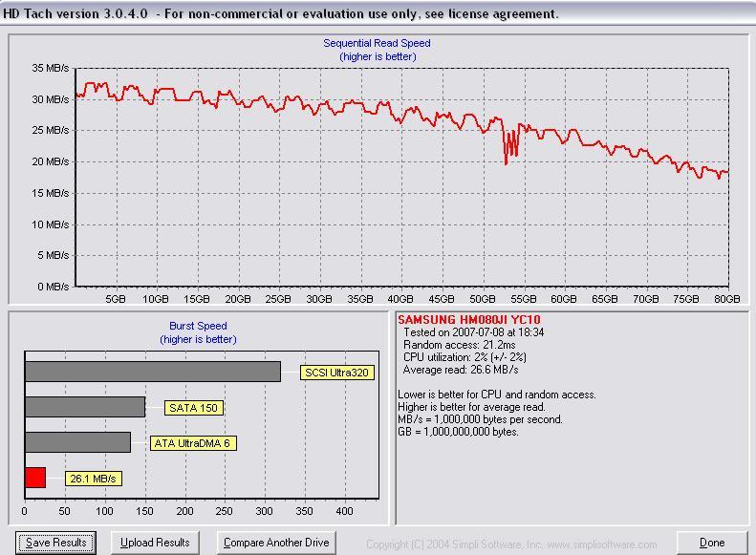
Task: Click the red burst speed bar
Action: tap(35, 478)
